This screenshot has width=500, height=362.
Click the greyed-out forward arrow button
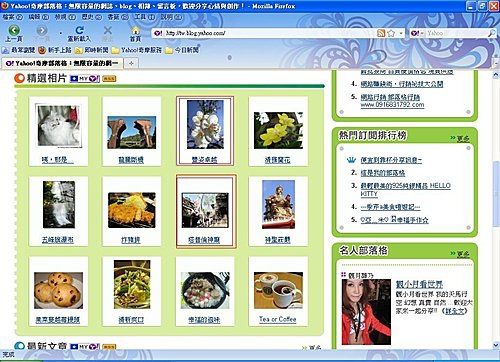42,34
